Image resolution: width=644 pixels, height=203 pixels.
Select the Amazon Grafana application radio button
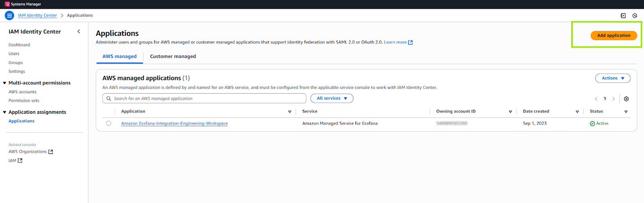point(109,123)
